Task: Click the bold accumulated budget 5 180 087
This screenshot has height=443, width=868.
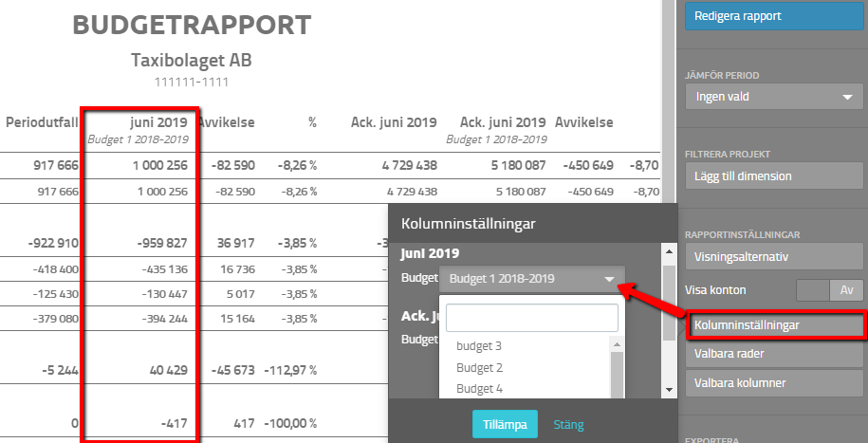Action: point(521,165)
